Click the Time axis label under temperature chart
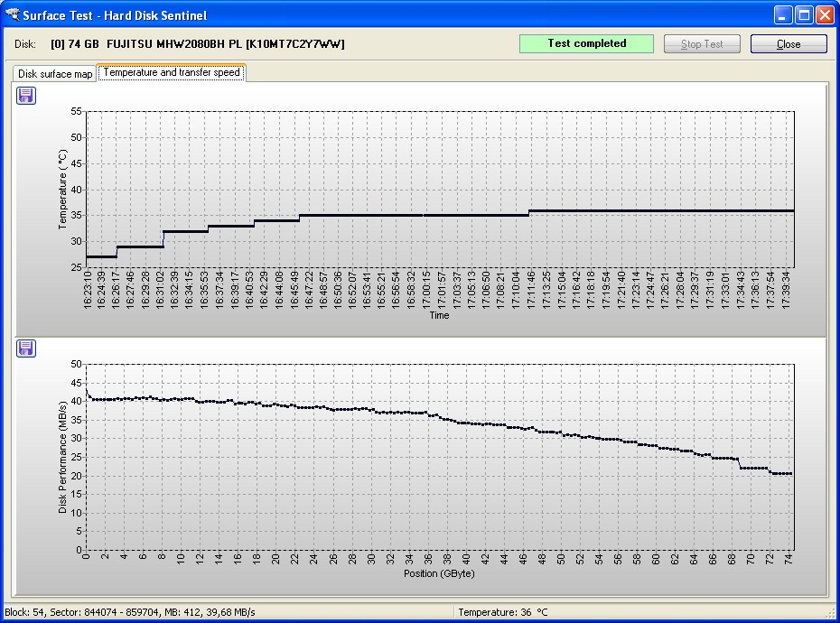This screenshot has width=840, height=623. click(439, 315)
